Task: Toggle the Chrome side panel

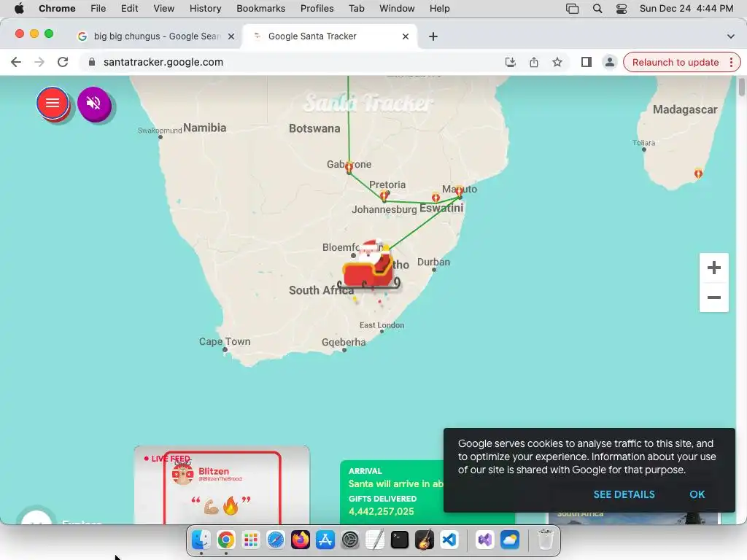Action: tap(586, 63)
